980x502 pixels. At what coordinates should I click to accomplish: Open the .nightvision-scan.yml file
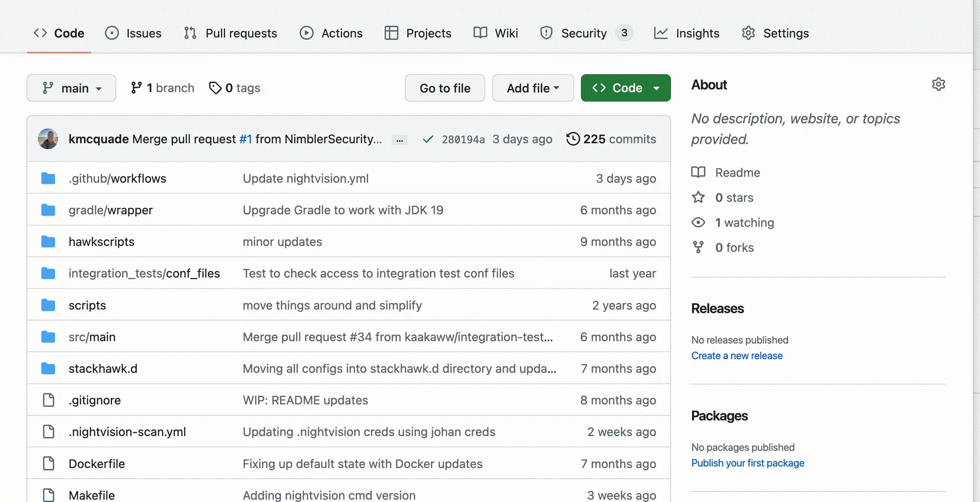(127, 432)
